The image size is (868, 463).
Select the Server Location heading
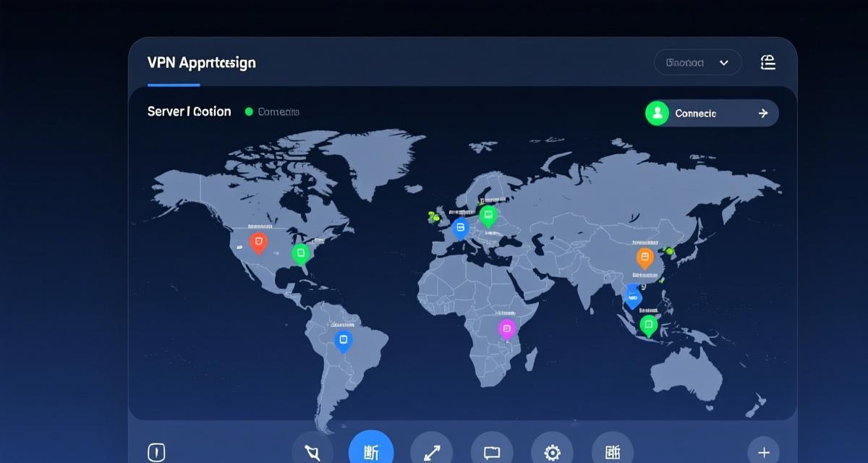[x=188, y=111]
